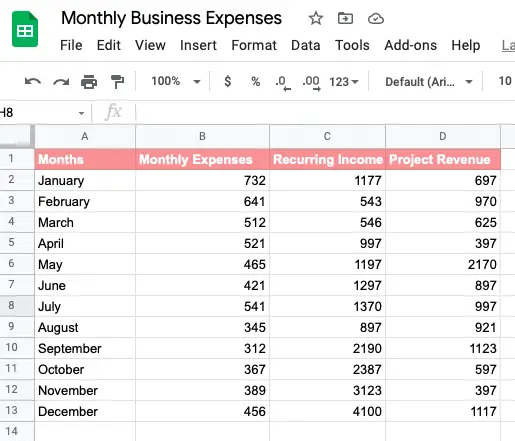Select the May cell
Screen dimensions: 515x441
coord(85,264)
